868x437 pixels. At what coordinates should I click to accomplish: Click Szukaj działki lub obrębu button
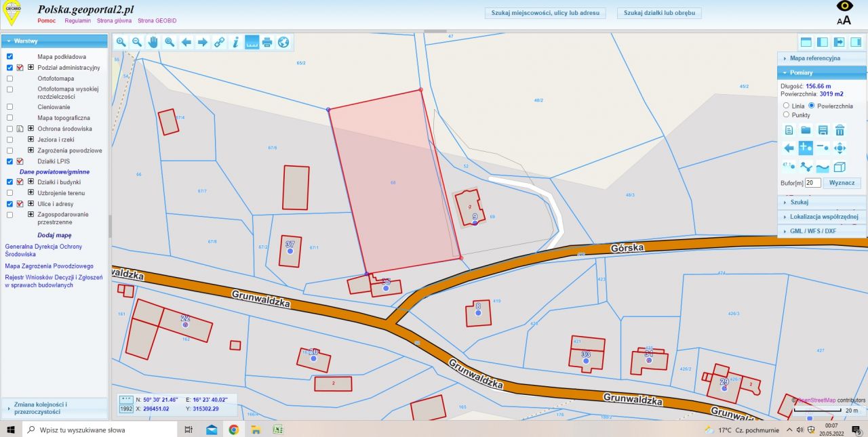point(659,13)
